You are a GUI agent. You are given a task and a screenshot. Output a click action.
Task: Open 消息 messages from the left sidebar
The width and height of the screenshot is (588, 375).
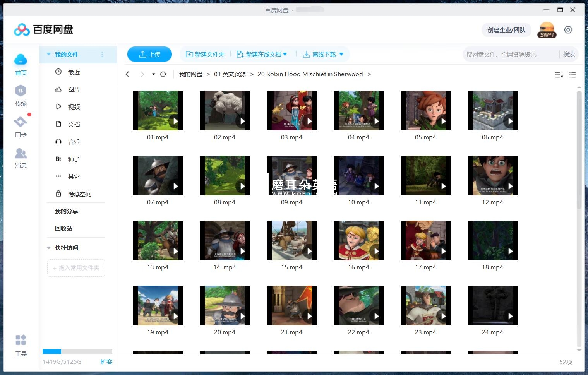(x=21, y=154)
